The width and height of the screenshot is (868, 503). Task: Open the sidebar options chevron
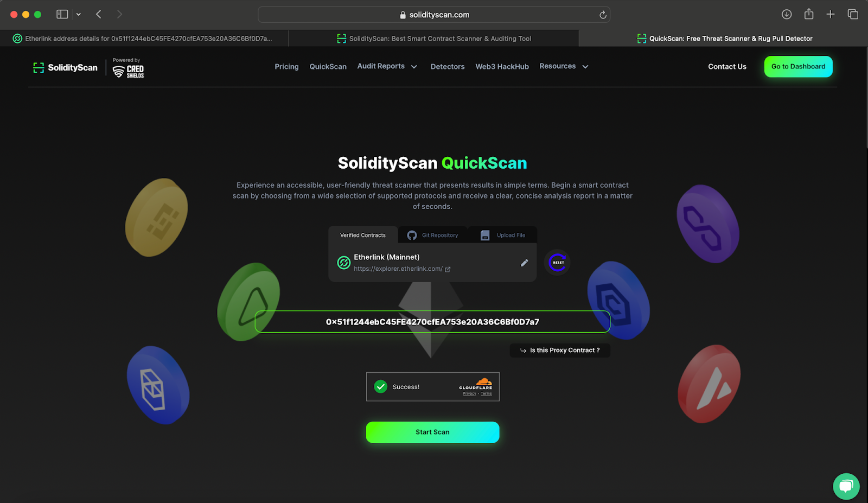coord(79,14)
